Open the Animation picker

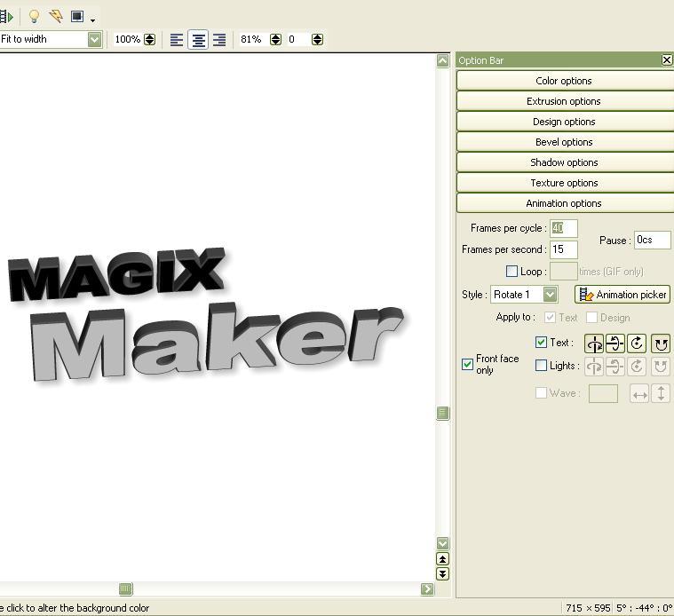click(622, 295)
